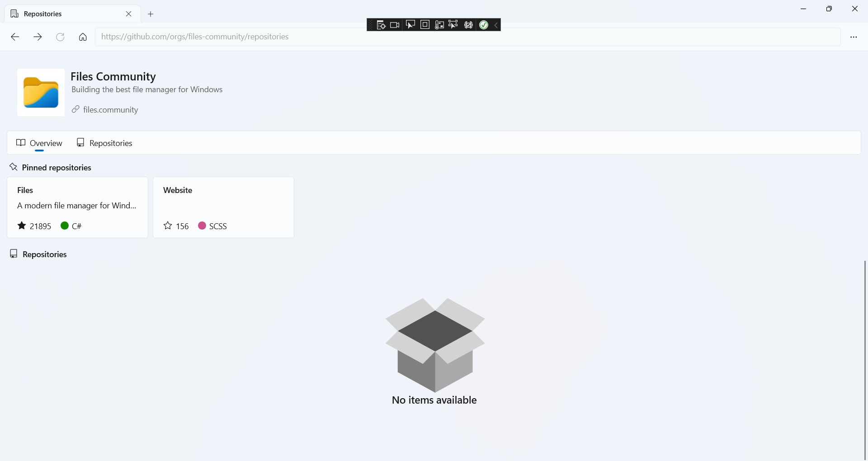Open the files.community website link
The image size is (868, 461).
110,109
